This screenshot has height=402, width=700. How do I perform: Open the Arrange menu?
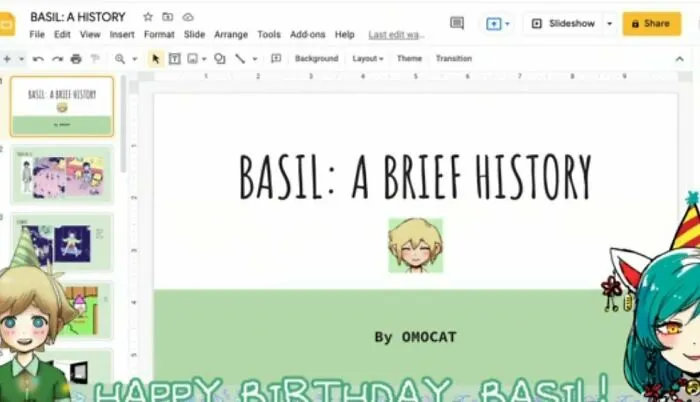(231, 34)
